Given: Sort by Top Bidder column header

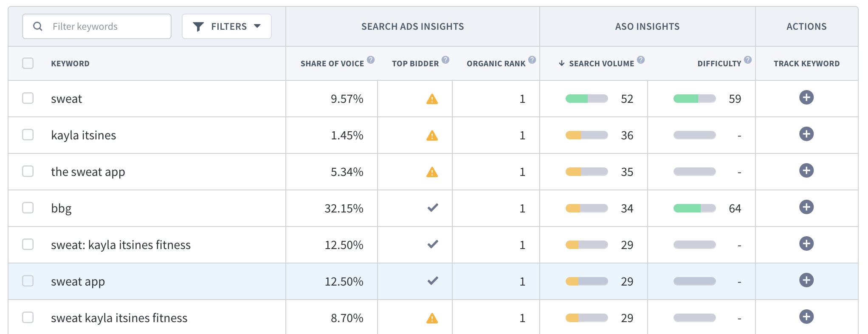Looking at the screenshot, I should [x=415, y=64].
